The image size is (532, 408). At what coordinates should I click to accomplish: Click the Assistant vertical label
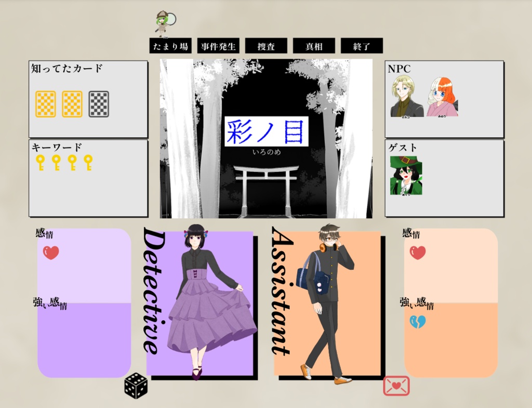(282, 291)
